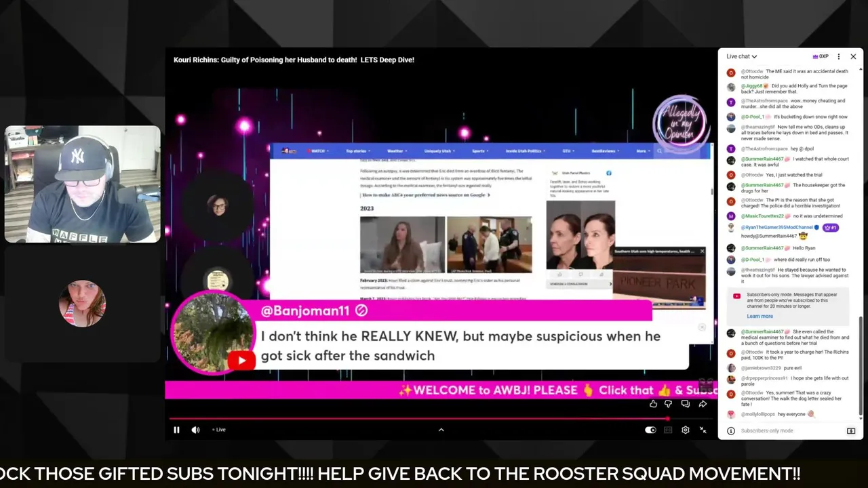868x488 pixels.
Task: Click the #1 crown badge next to RyanTheGamer
Action: [831, 228]
